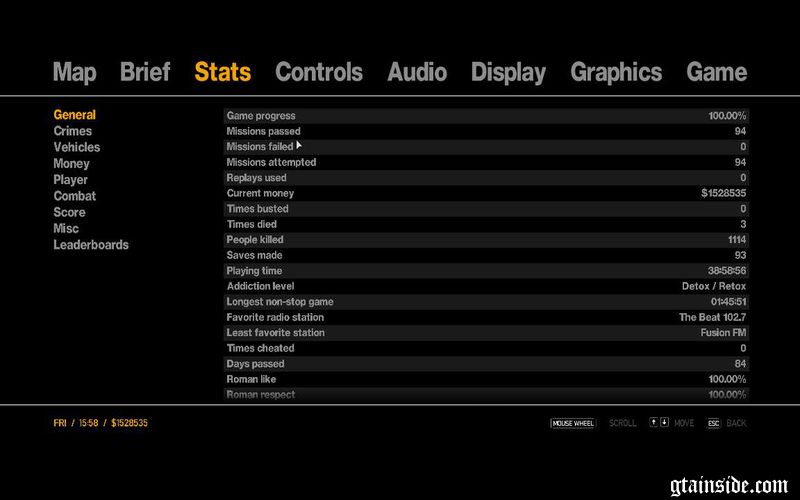800x500 pixels.
Task: Go to the Graphics tab
Action: coord(616,72)
